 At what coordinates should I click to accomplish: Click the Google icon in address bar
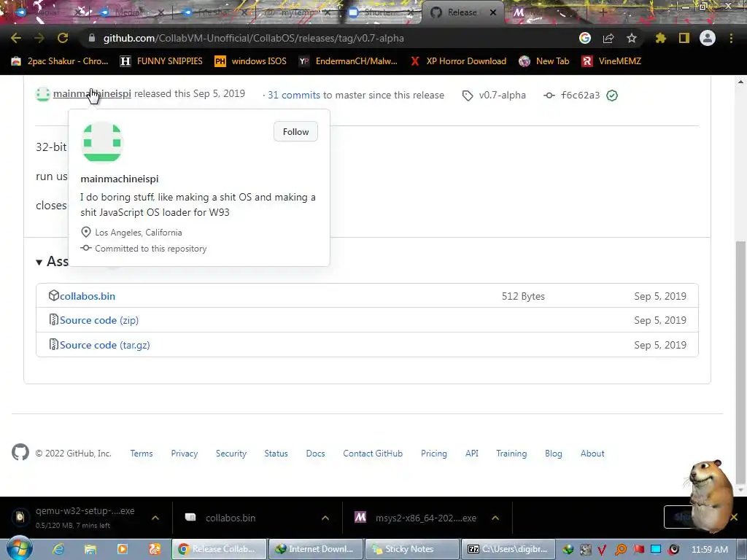(x=584, y=38)
